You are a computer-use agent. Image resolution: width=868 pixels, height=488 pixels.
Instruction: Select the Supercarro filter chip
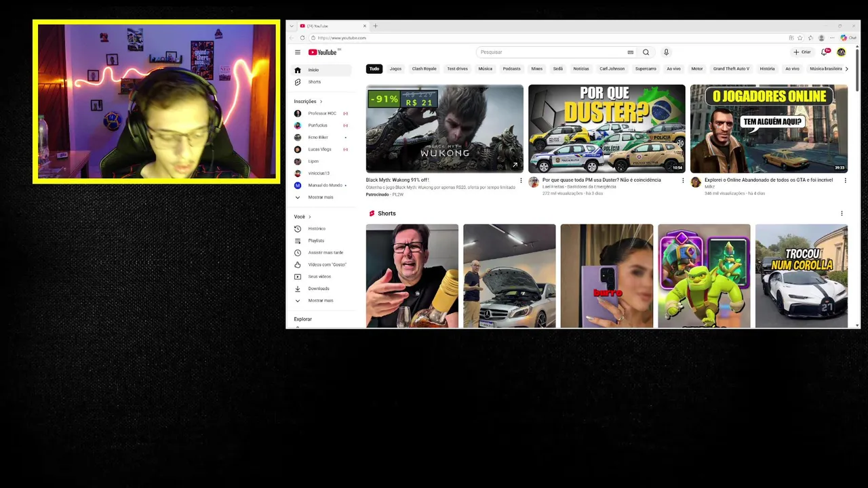pyautogui.click(x=646, y=68)
